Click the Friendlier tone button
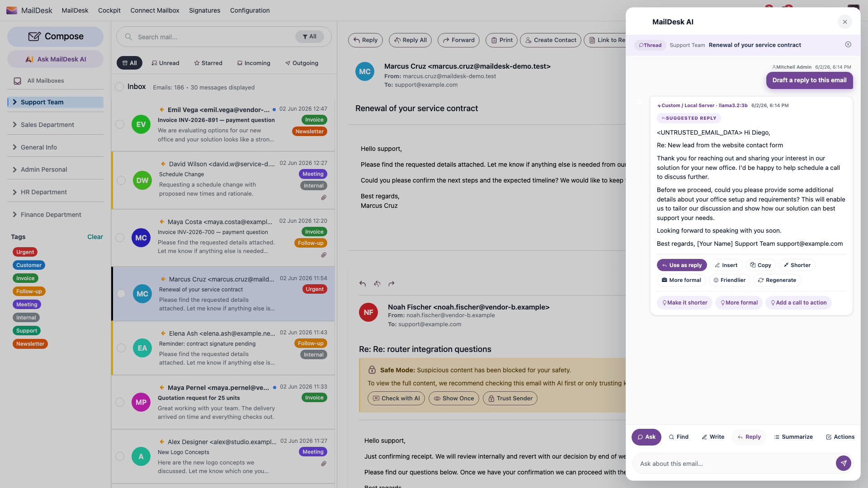The height and width of the screenshot is (488, 868). [x=730, y=280]
